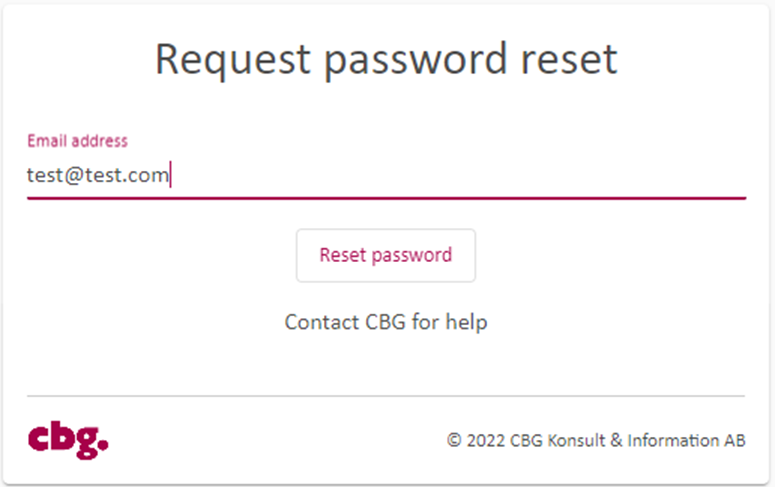The height and width of the screenshot is (487, 775).
Task: Click the copyright symbol before 2022
Action: (454, 440)
